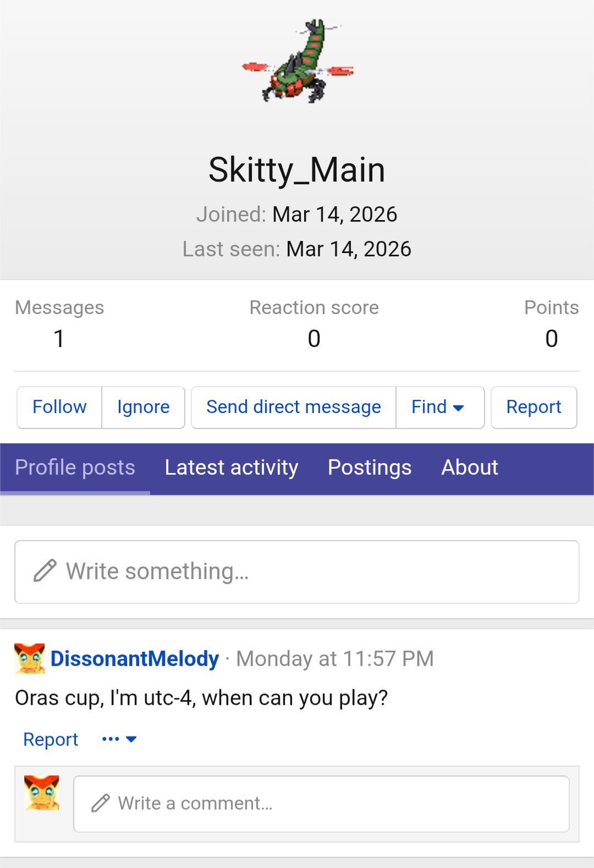Click the commenter avatar beside the comment box
The height and width of the screenshot is (868, 594).
(42, 793)
